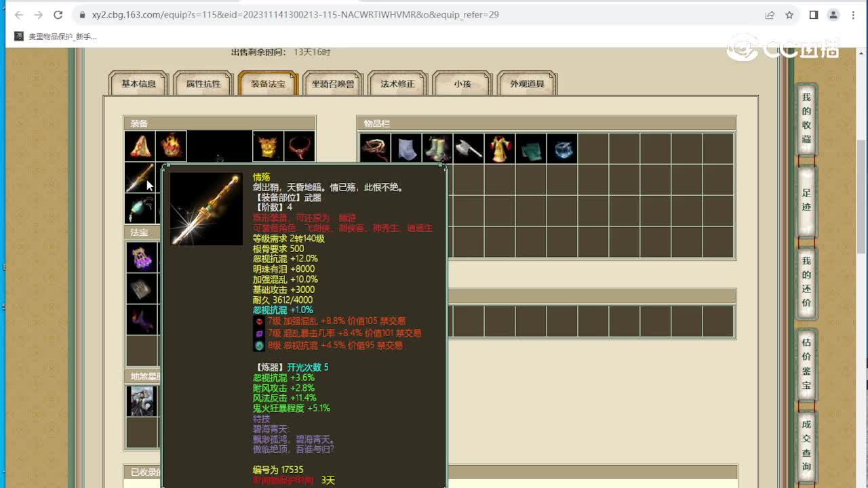Share this page via address bar icon
The height and width of the screenshot is (488, 868).
point(770,14)
